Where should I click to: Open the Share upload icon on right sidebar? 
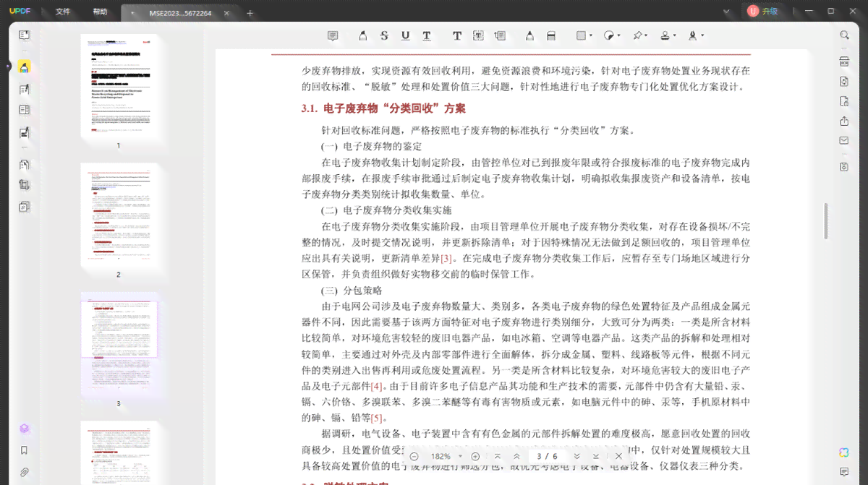click(x=844, y=121)
